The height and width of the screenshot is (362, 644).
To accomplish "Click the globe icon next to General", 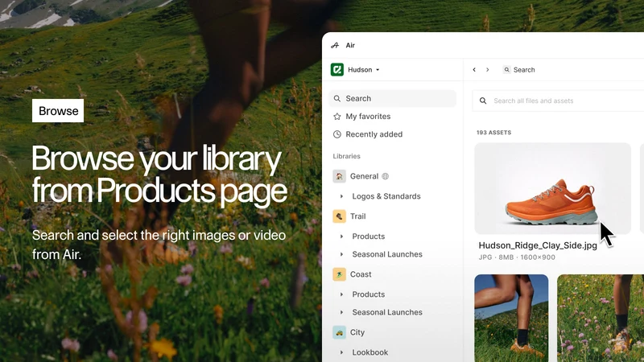I will click(x=386, y=176).
